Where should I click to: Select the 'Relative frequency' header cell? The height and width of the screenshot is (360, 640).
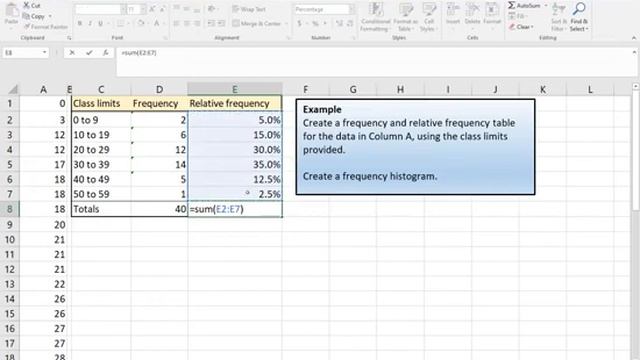[235, 104]
